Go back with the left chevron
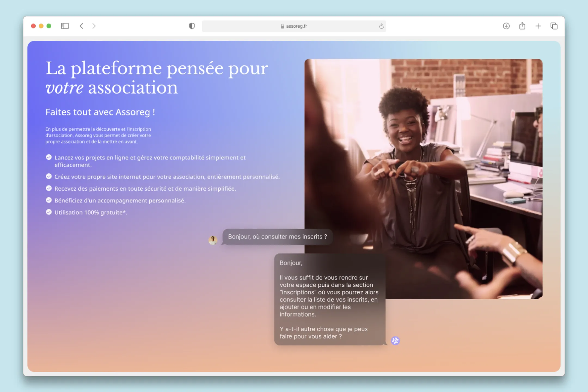588x392 pixels. coord(81,26)
